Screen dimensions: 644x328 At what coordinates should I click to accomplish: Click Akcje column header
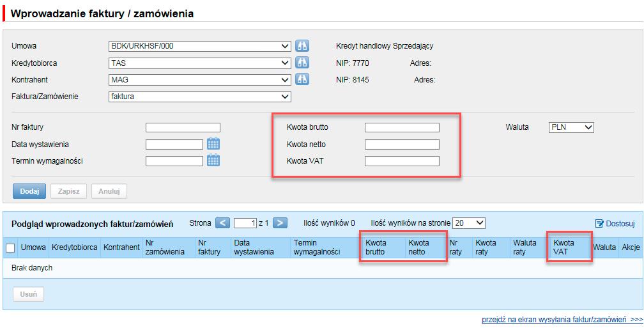coord(631,247)
